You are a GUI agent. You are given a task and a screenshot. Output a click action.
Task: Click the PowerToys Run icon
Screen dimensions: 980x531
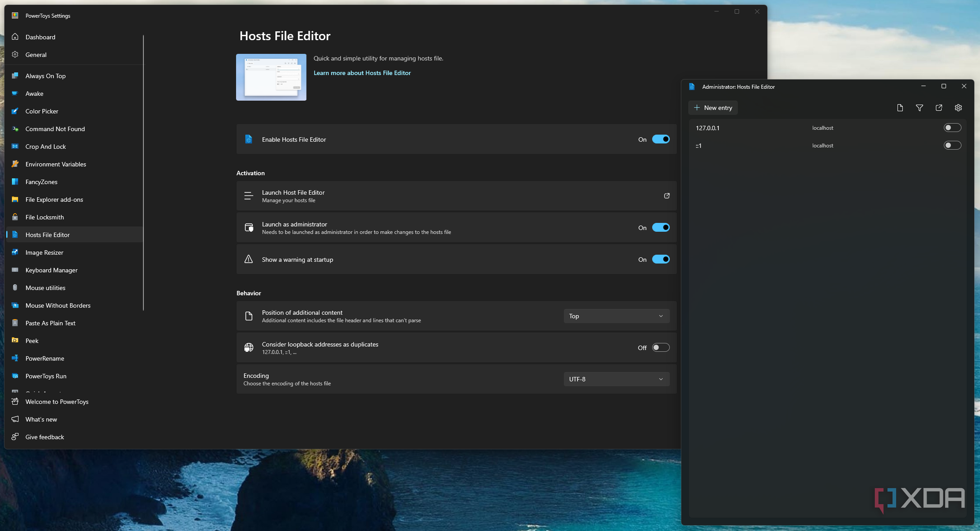[15, 376]
